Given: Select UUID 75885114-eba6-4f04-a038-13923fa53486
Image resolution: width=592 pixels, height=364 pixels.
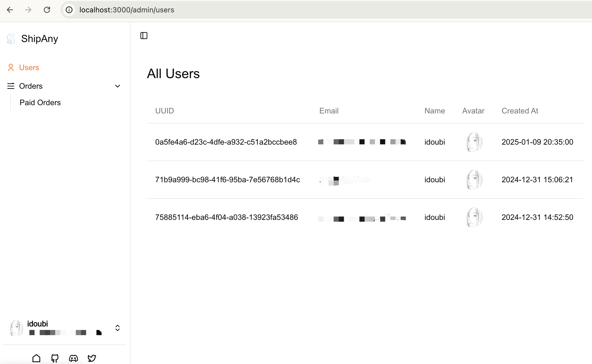Looking at the screenshot, I should tap(226, 217).
